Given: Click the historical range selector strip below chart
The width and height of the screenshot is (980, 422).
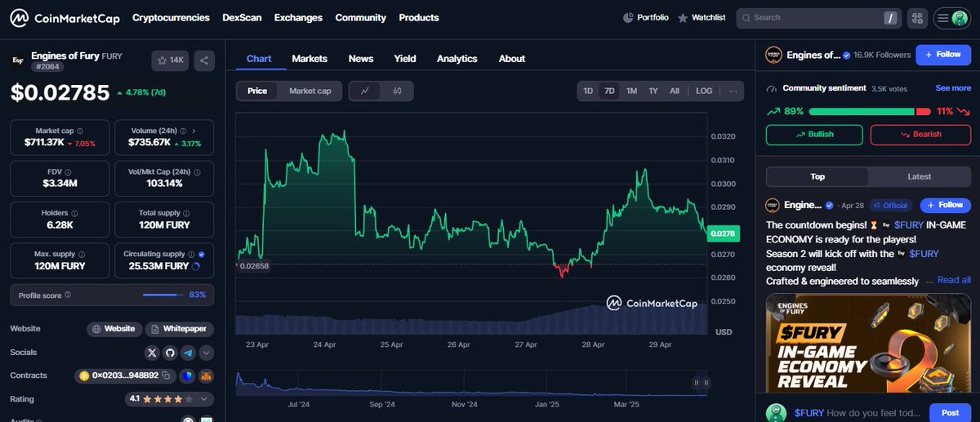Looking at the screenshot, I should point(472,384).
